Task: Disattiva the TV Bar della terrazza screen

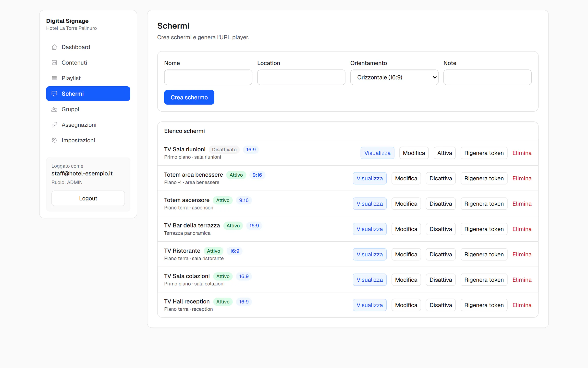Action: [x=441, y=229]
